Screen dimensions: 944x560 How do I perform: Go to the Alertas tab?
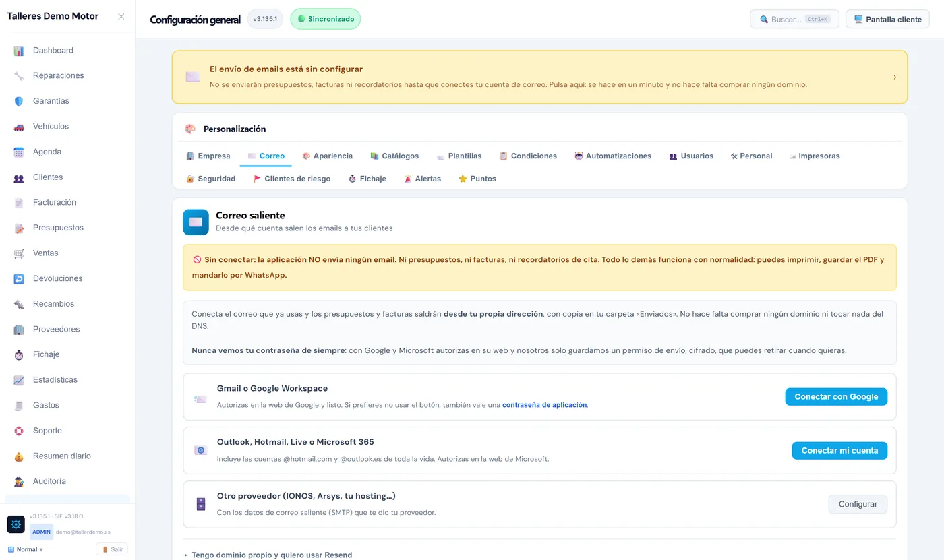point(422,179)
